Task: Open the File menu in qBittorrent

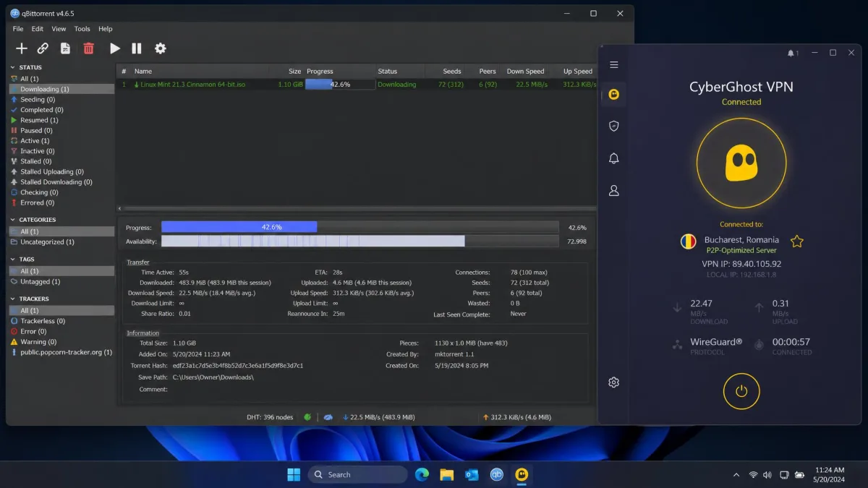Action: (x=18, y=29)
